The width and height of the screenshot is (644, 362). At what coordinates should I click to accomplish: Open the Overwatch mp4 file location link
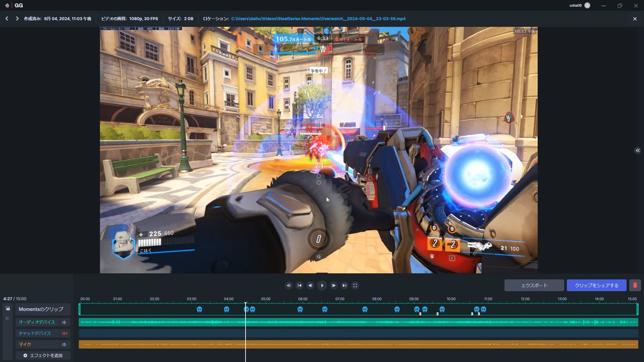pyautogui.click(x=318, y=18)
